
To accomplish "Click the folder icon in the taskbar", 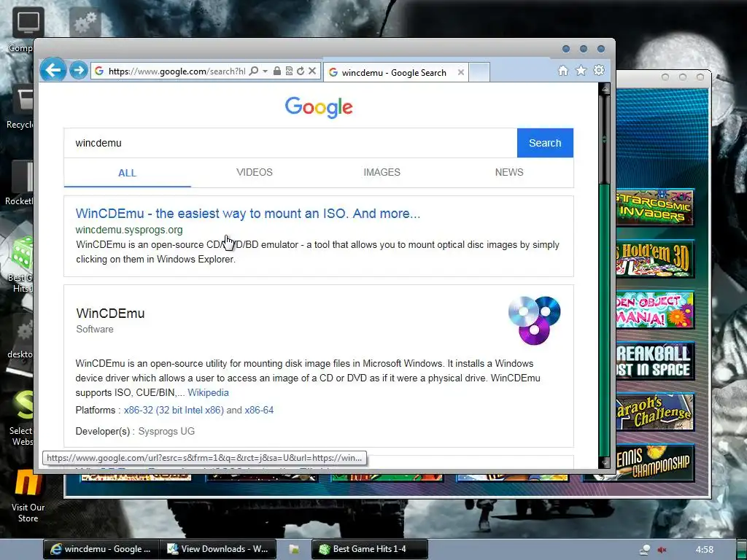I will click(295, 549).
